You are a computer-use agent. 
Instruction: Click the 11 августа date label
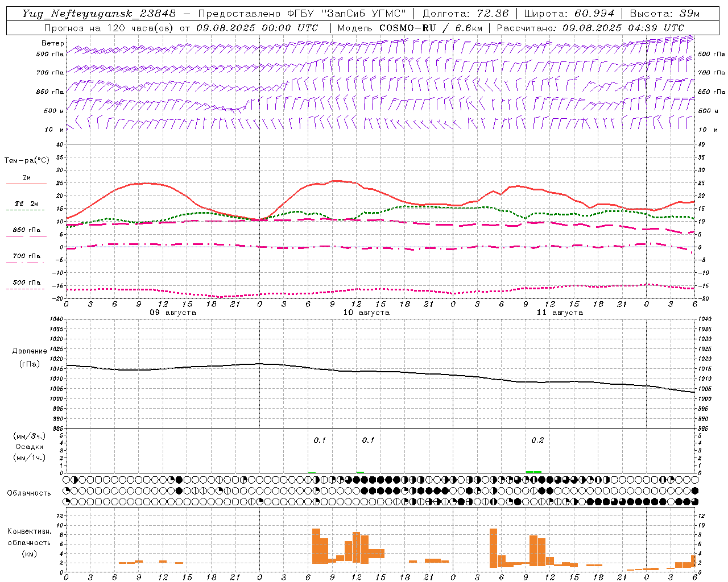[x=560, y=313]
